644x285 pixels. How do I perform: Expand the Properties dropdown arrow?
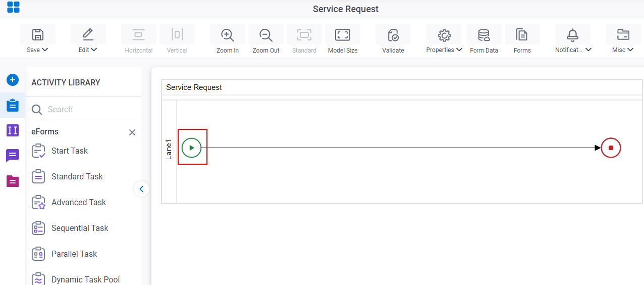pyautogui.click(x=459, y=50)
